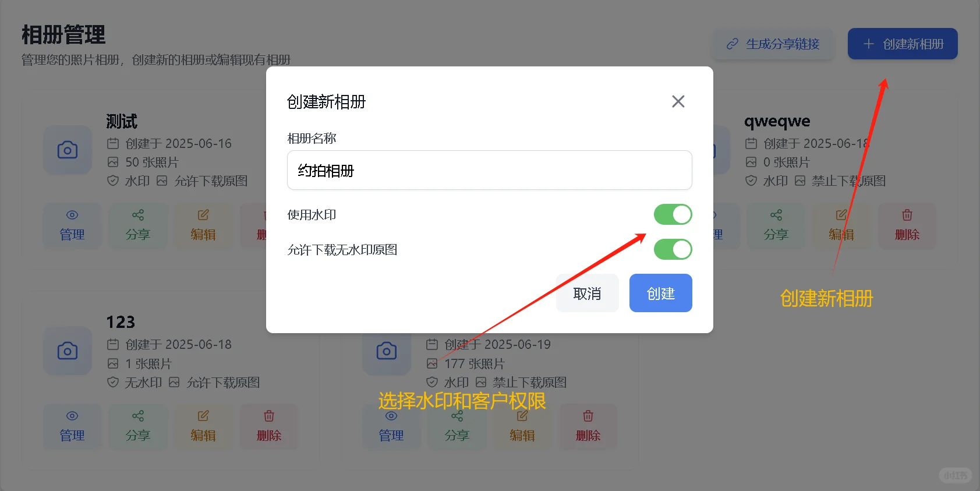This screenshot has height=491, width=980.
Task: Click 编辑 icon for the 123 album
Action: [203, 416]
